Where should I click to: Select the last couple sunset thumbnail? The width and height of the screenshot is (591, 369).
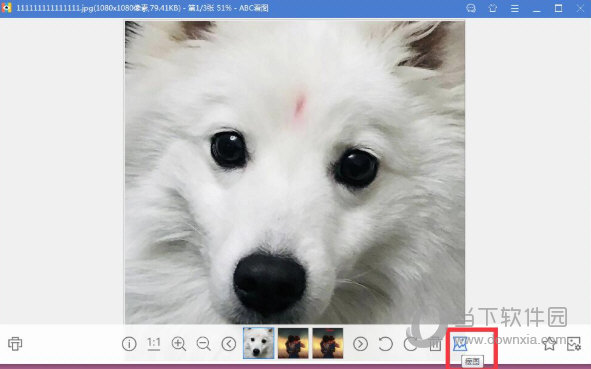coord(328,343)
